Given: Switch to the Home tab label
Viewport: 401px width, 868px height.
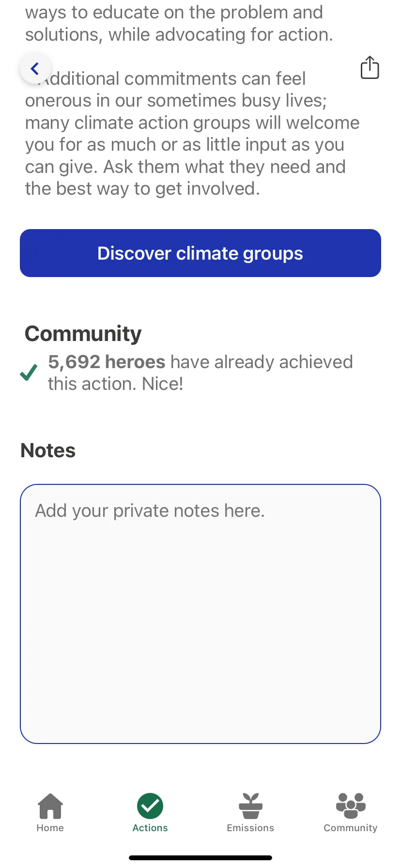Looking at the screenshot, I should point(50,828).
